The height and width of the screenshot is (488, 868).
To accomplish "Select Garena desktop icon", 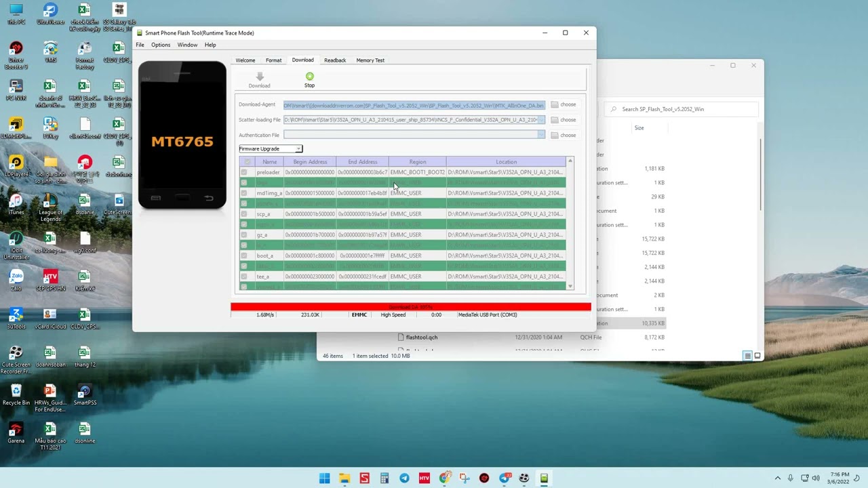I will pyautogui.click(x=16, y=432).
